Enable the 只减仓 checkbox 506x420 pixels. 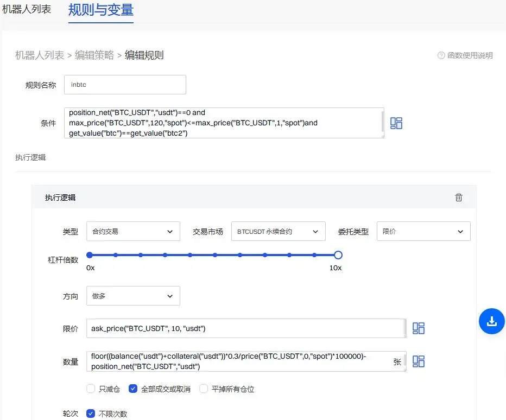pyautogui.click(x=91, y=389)
